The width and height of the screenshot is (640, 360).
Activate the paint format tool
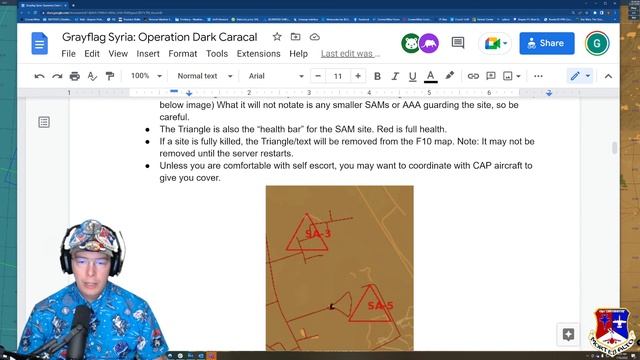click(110, 76)
